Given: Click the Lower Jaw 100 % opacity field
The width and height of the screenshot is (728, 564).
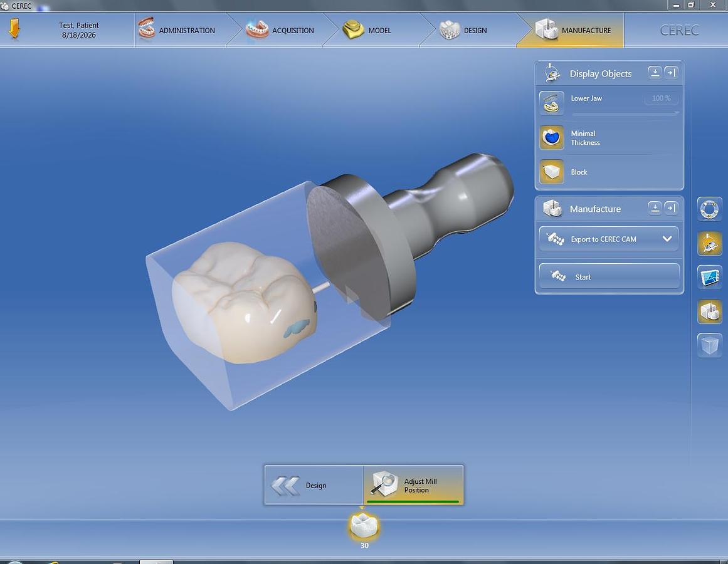Looking at the screenshot, I should click(x=661, y=98).
